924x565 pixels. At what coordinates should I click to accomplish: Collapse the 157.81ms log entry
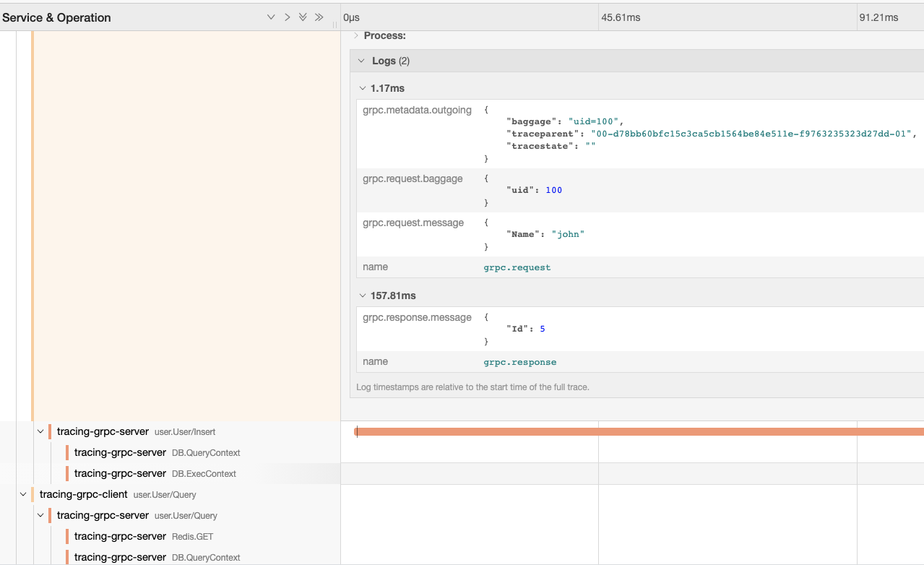392,296
